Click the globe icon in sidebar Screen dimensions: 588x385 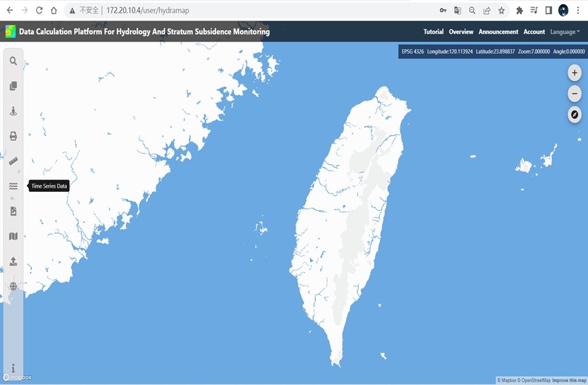[x=13, y=286]
